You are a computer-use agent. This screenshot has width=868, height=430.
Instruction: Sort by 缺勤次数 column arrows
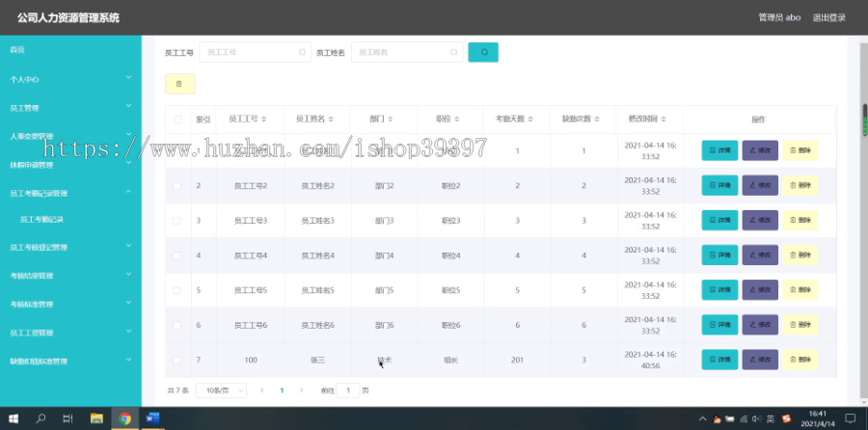pos(597,120)
